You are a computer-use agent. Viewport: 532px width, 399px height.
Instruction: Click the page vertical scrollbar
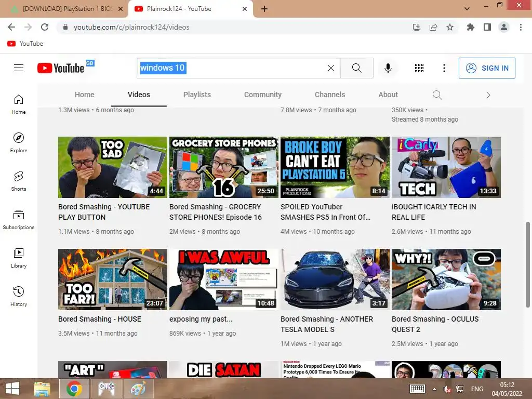528,264
